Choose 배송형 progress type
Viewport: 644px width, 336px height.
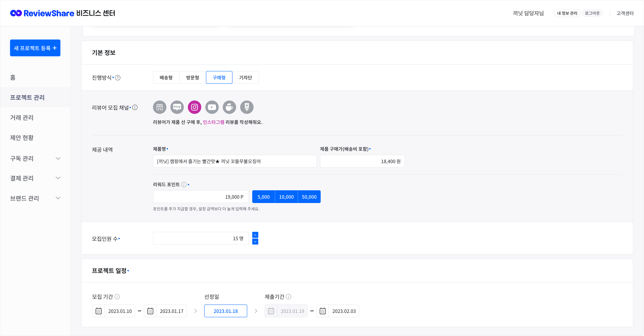click(166, 78)
